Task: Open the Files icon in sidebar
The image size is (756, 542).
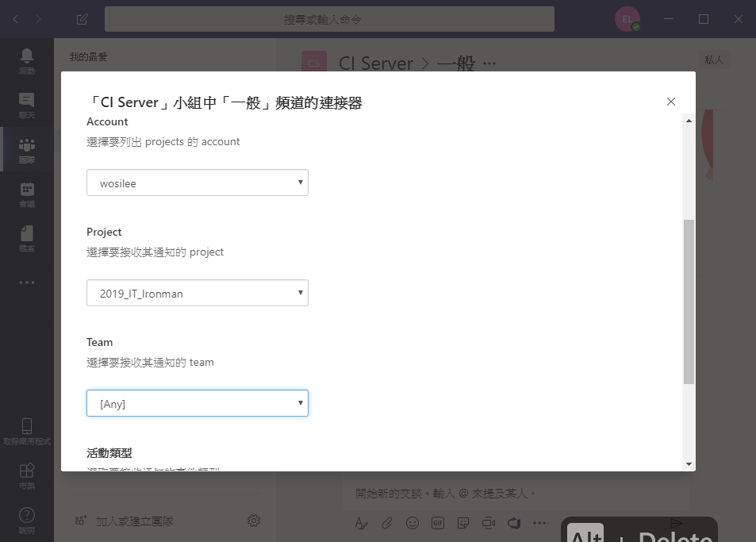Action: click(x=26, y=239)
